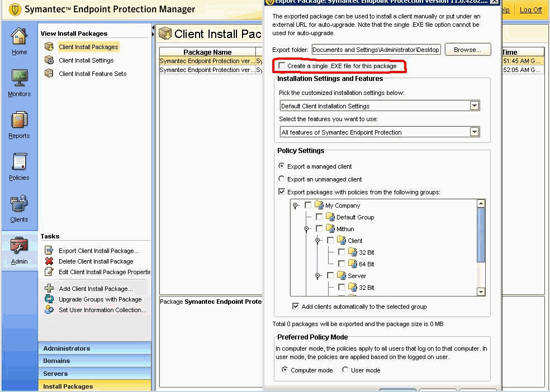Open Default Client Installation Settings dropdown
The image size is (550, 392).
click(x=475, y=106)
